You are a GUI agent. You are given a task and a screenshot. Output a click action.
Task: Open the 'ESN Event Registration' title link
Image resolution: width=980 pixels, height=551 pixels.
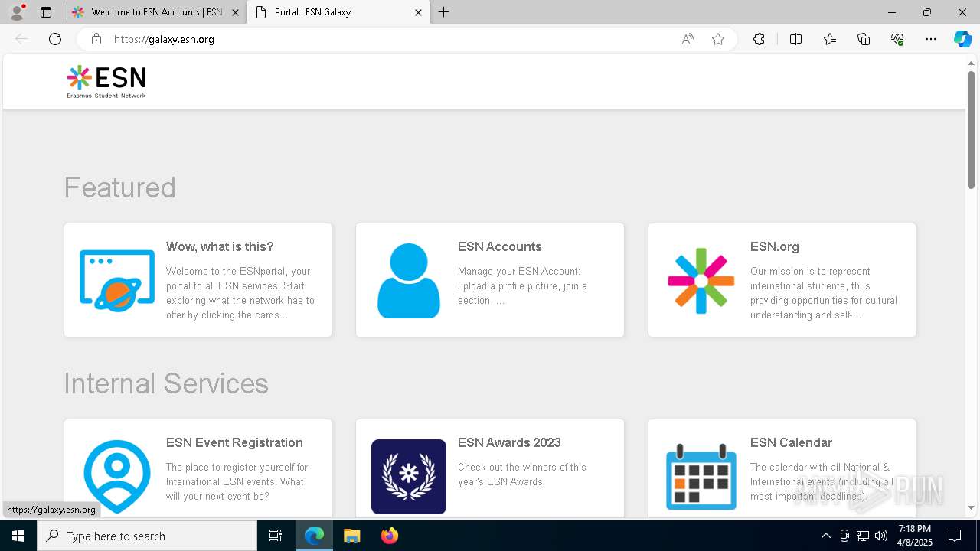[x=234, y=442]
